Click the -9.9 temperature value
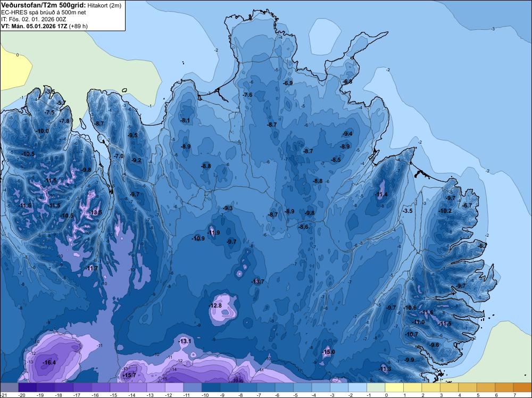Image resolution: width=532 pixels, height=398 pixels. (409, 360)
